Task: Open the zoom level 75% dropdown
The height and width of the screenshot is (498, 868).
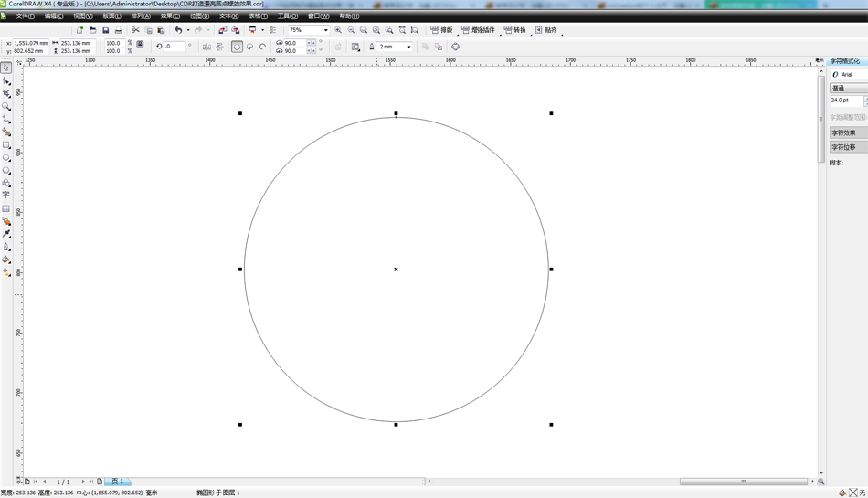Action: tap(325, 30)
